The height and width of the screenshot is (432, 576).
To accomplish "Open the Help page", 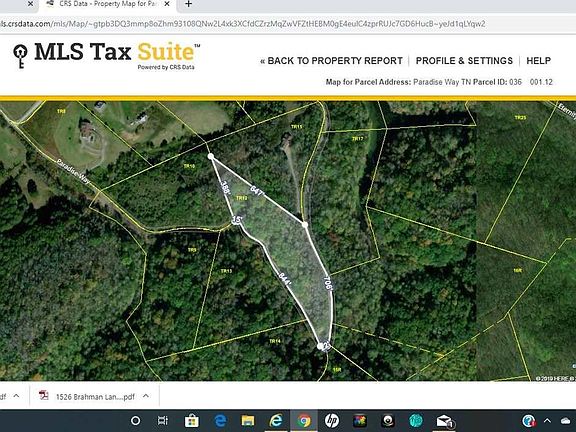I will pos(539,61).
